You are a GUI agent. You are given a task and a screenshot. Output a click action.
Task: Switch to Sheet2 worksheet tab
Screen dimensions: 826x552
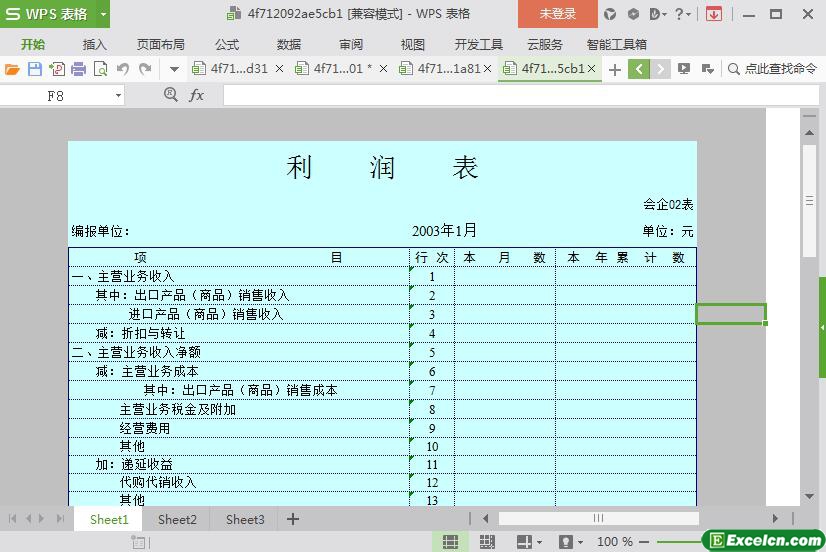point(177,519)
